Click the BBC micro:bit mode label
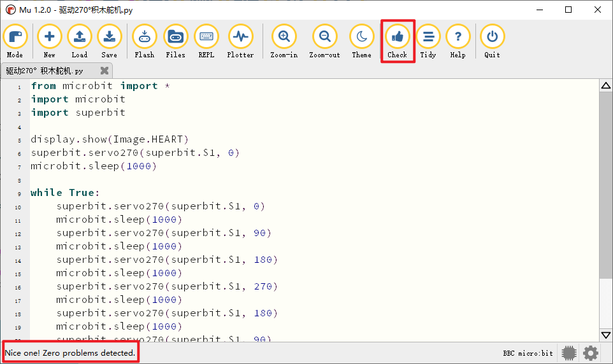 tap(528, 353)
